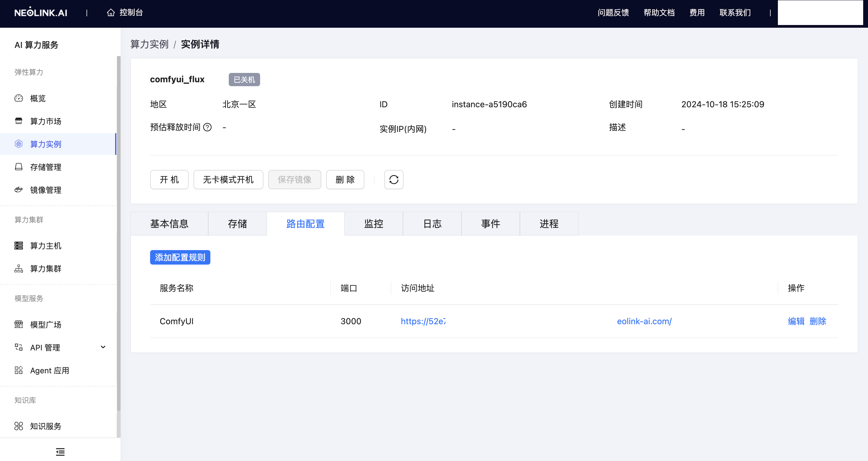
Task: Open 模型广场 in the sidebar
Action: pos(58,325)
